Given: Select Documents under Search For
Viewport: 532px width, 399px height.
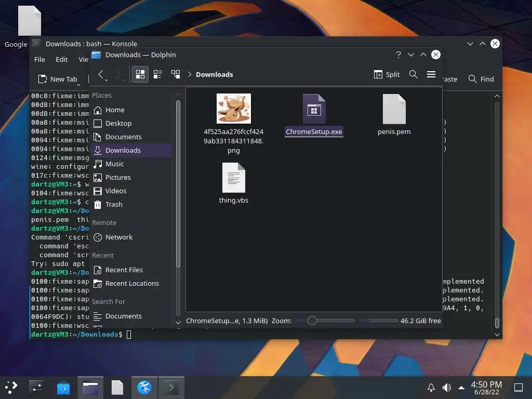Looking at the screenshot, I should (x=131, y=316).
